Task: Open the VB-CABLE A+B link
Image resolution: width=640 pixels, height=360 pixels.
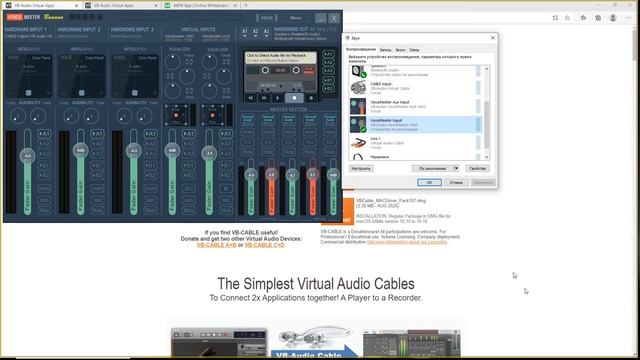Action: tap(216, 245)
